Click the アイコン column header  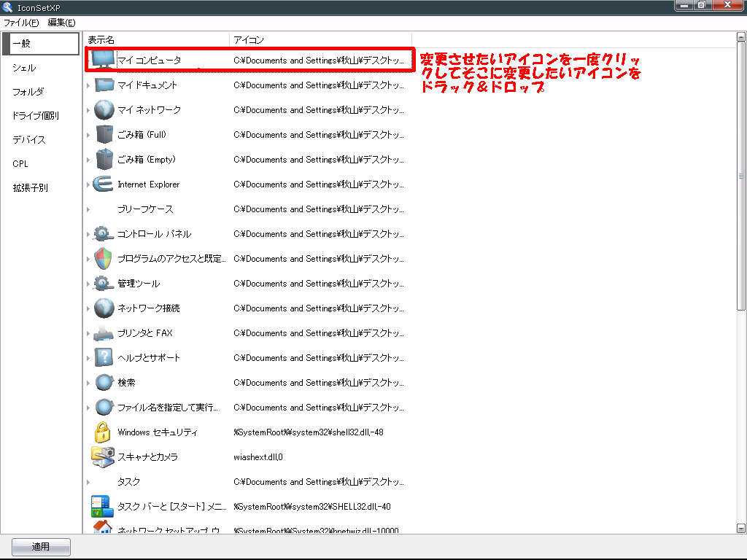[x=320, y=40]
